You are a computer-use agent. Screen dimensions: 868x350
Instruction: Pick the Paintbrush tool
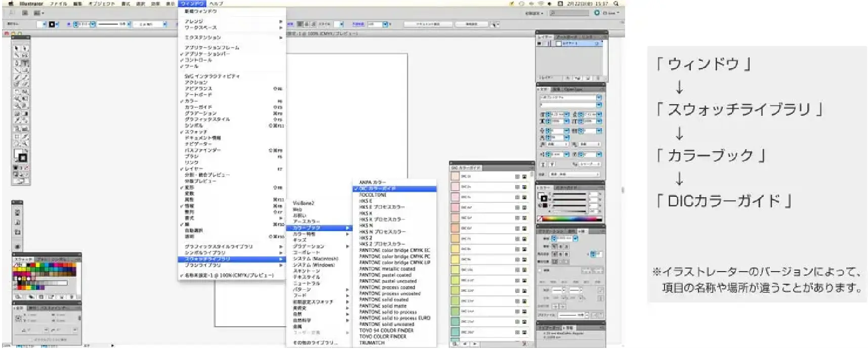[x=17, y=77]
